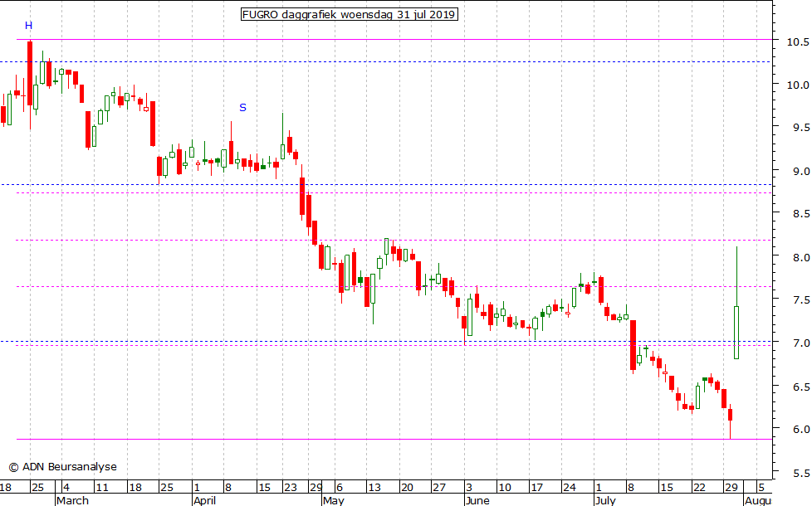Select the 7.5 price axis label

801,300
